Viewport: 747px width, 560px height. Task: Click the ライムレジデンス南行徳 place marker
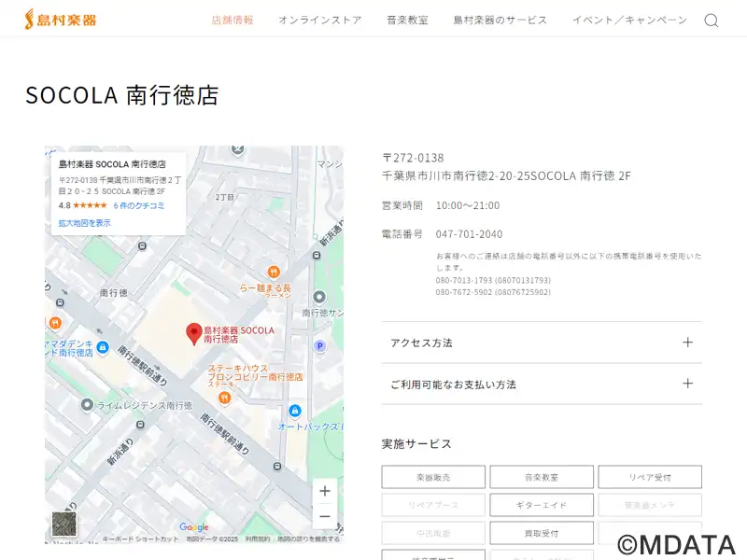(87, 405)
